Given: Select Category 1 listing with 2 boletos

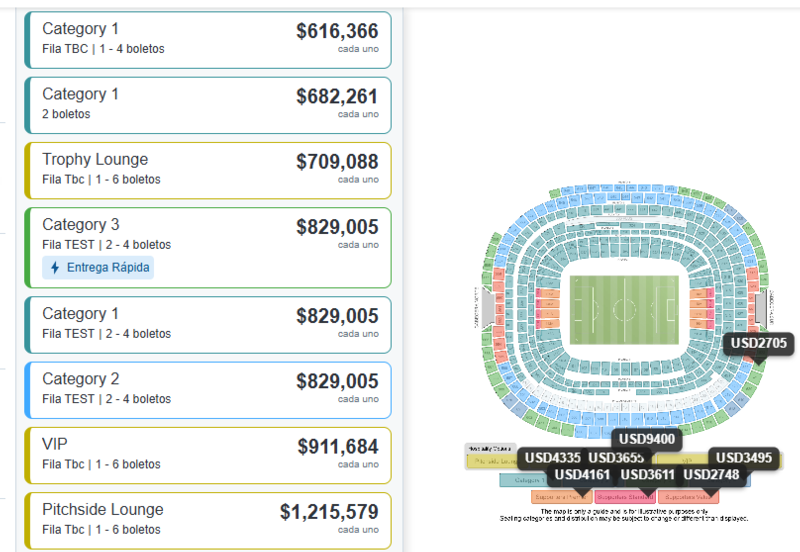Looking at the screenshot, I should pos(208,105).
